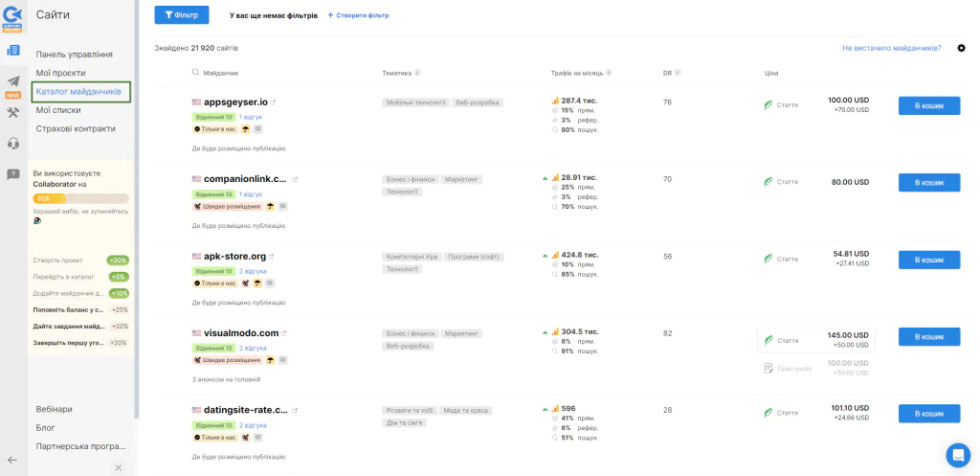The image size is (980, 476).
Task: Open Партнерська програма sidebar link
Action: (x=81, y=446)
